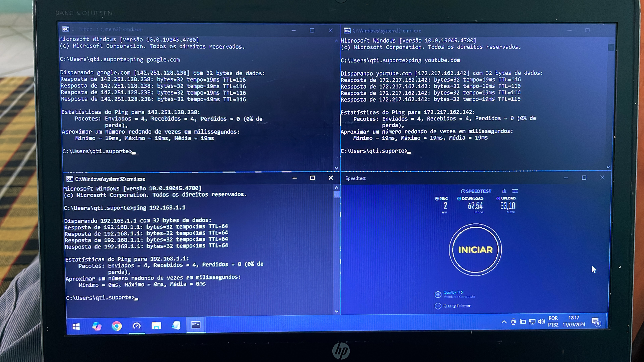The width and height of the screenshot is (644, 362).
Task: Click the Speedtest app taskbar icon
Action: 137,326
